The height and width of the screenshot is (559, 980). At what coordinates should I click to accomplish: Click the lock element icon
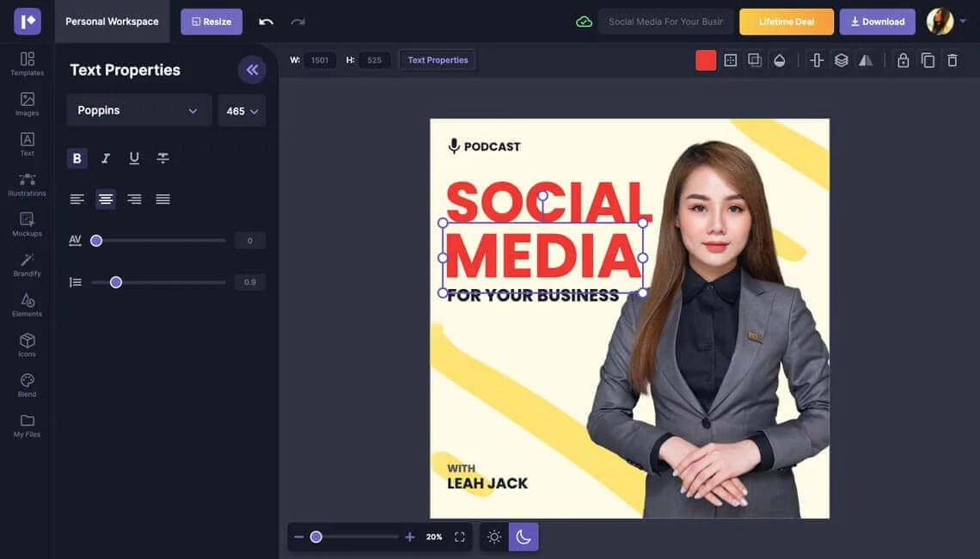[x=903, y=60]
